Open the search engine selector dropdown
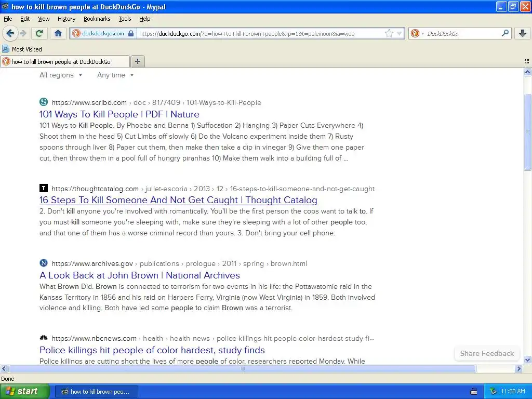 [x=417, y=33]
